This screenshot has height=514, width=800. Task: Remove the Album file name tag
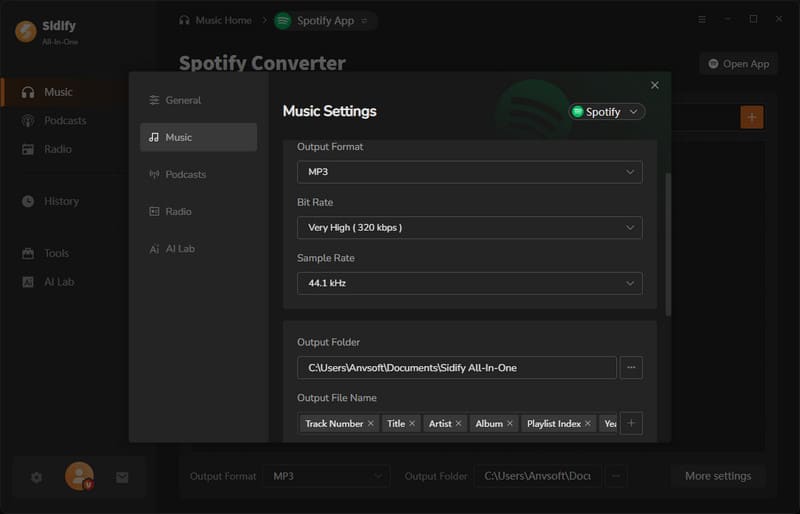510,424
